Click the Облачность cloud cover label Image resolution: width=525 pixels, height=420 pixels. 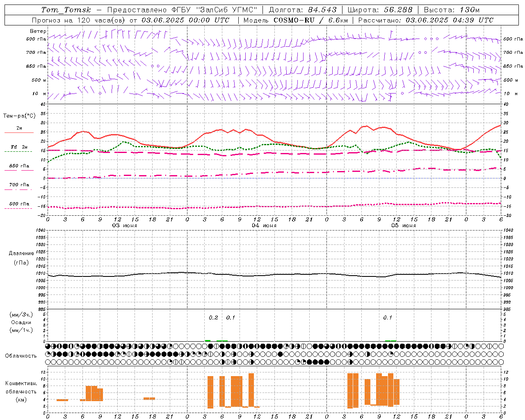21,356
